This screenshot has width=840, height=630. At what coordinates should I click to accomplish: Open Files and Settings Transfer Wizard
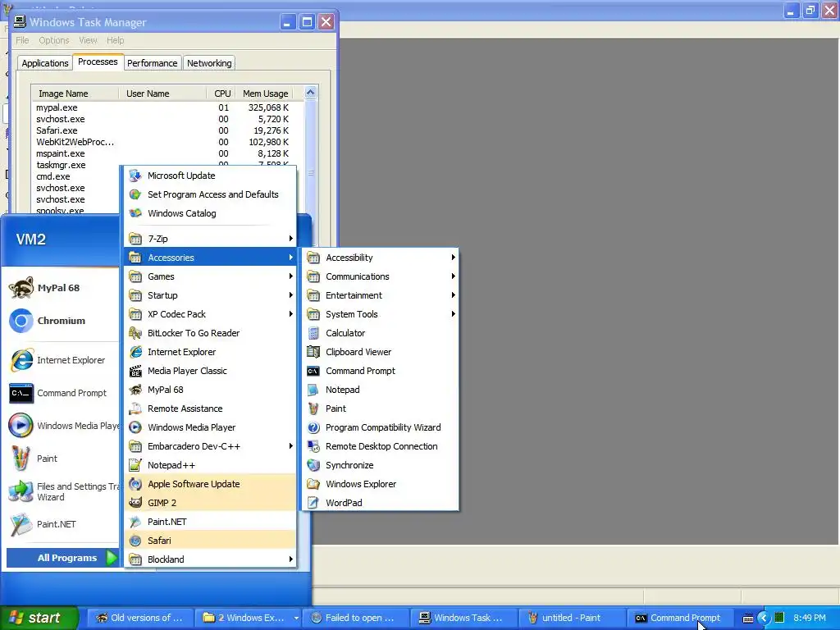(62, 492)
